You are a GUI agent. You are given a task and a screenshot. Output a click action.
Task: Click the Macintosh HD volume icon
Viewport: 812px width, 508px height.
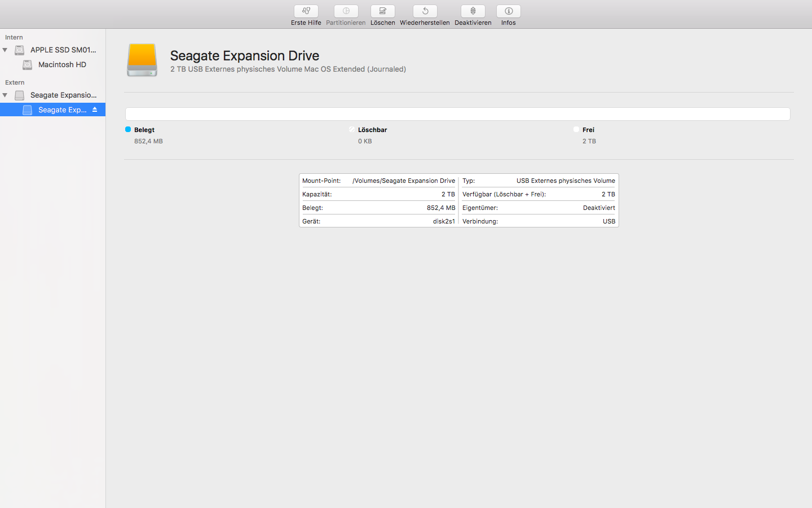28,65
